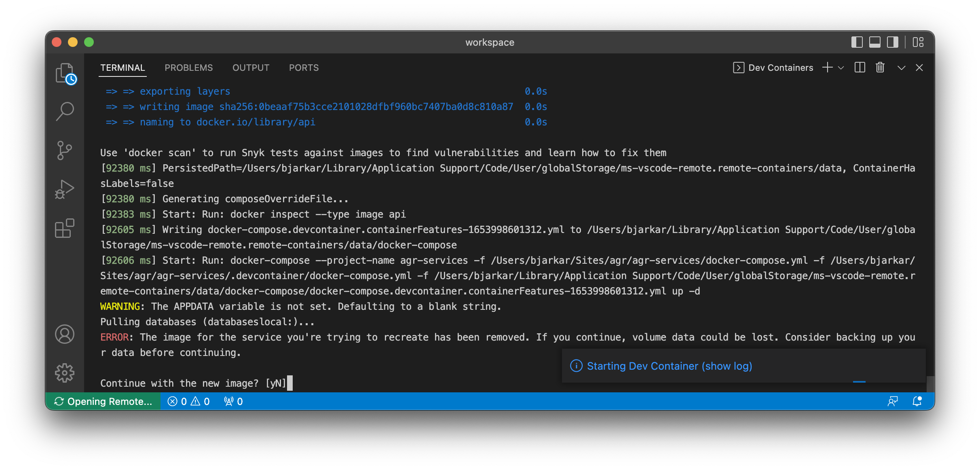Maximize panel size chevron
Image resolution: width=980 pixels, height=470 pixels.
tap(901, 68)
